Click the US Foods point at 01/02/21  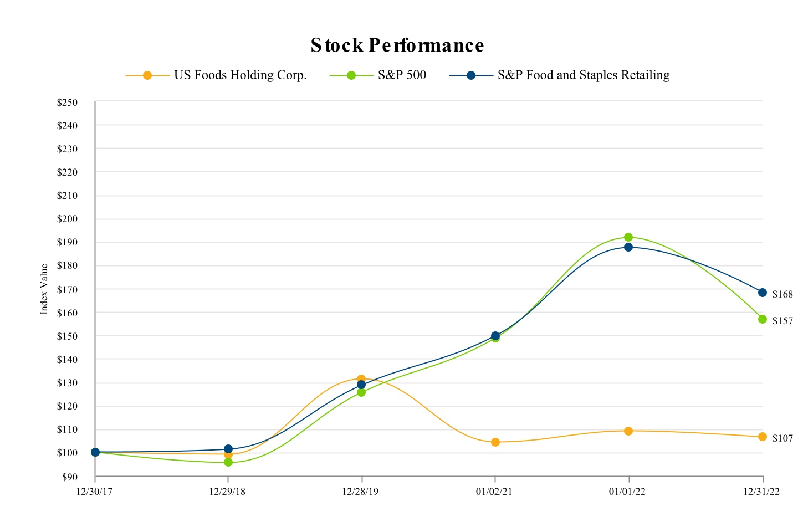495,442
